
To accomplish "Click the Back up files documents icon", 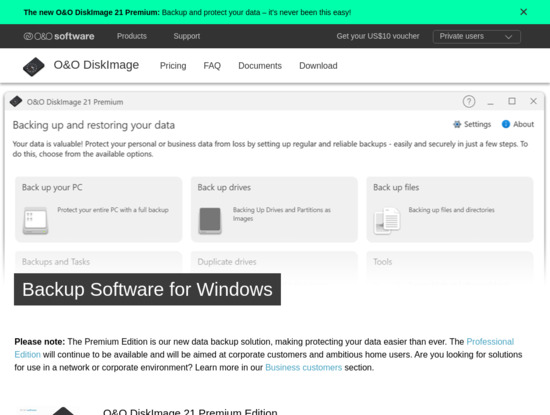I will 387,221.
